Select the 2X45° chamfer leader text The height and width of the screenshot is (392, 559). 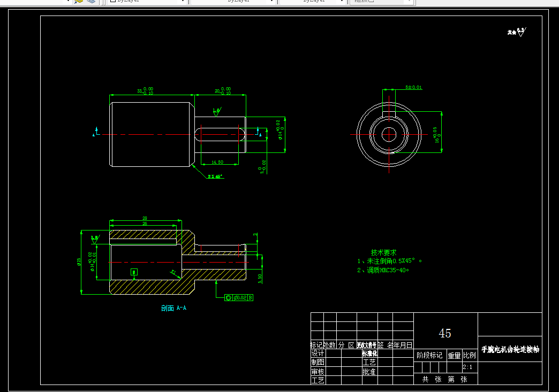[x=215, y=176]
